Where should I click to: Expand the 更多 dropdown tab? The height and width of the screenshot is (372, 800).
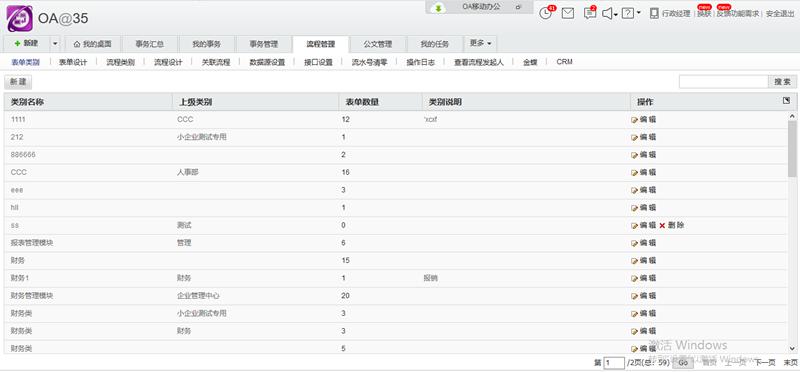coord(480,44)
